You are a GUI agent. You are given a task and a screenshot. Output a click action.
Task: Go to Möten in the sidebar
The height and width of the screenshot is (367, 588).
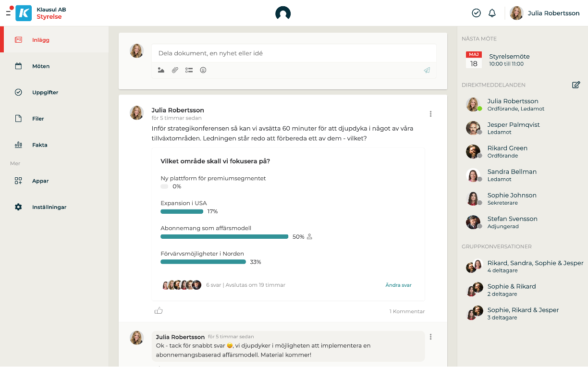[41, 66]
